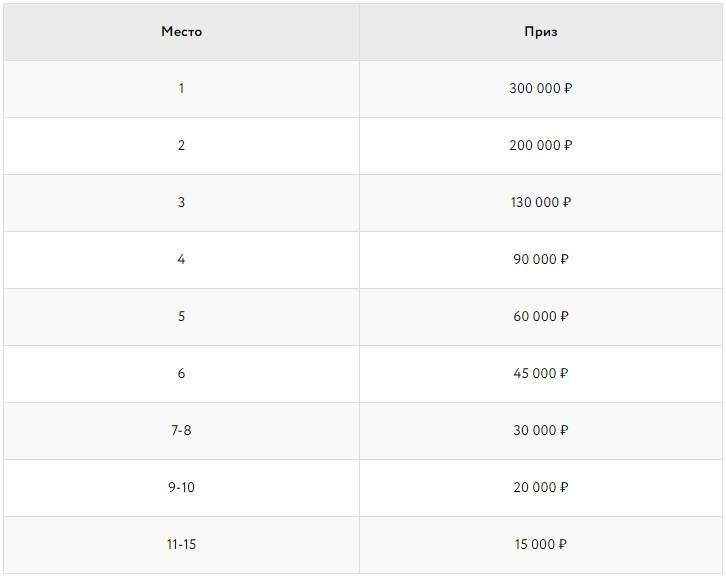Select the place cell labeled 7-8
The height and width of the screenshot is (578, 726).
coord(181,431)
